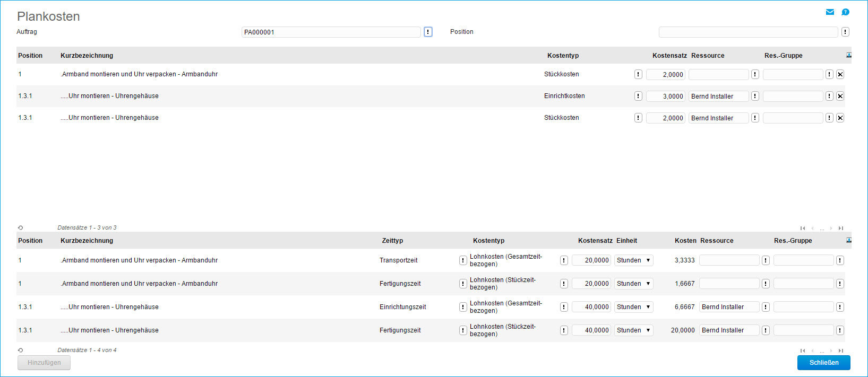Open Ressource lookup in Einrichtkosten row
868x377 pixels.
tap(755, 96)
